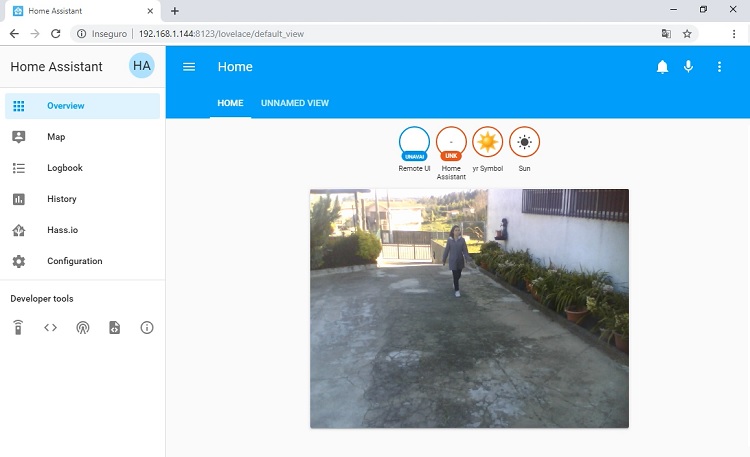Open the Info developer tool icon
Image resolution: width=750 pixels, height=457 pixels.
(147, 327)
